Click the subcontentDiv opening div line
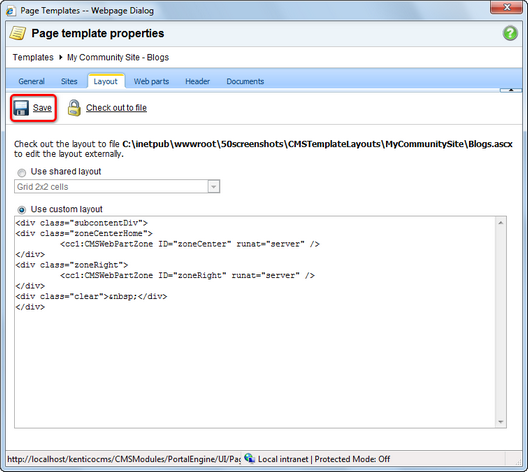528x472 pixels. click(x=81, y=223)
